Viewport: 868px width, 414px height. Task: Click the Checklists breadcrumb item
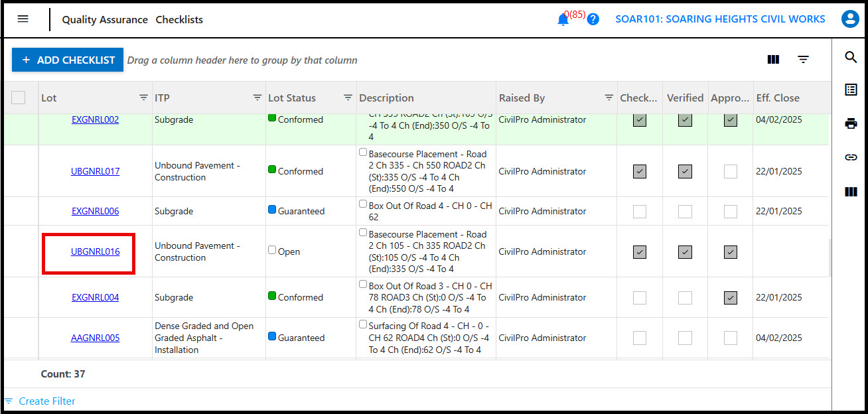point(179,20)
